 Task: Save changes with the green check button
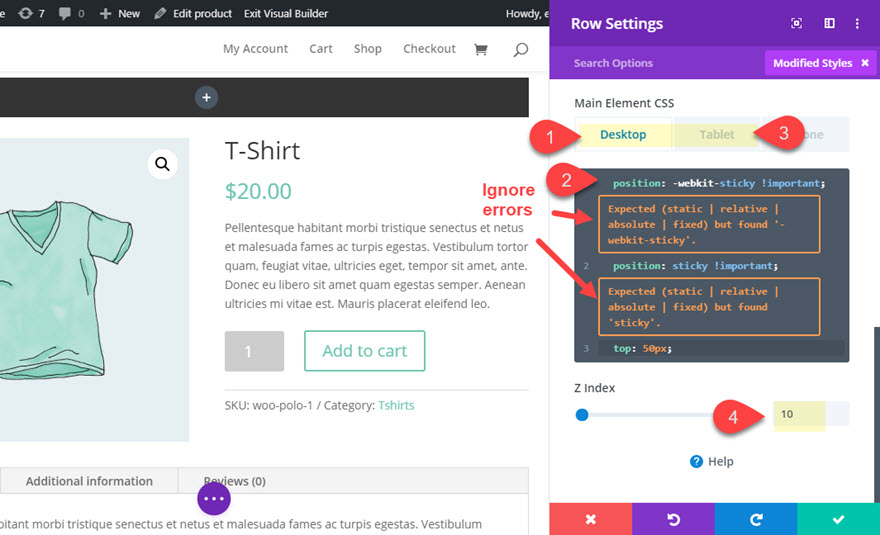[838, 519]
